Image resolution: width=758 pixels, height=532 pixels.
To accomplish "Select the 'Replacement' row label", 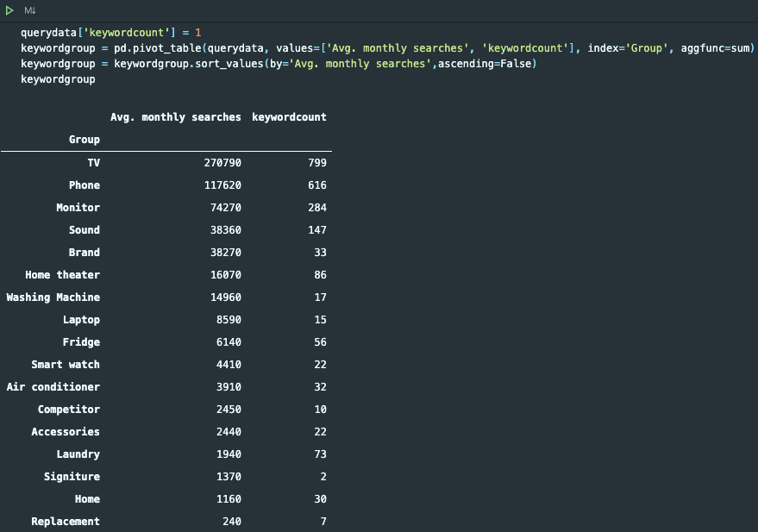I will (x=66, y=522).
